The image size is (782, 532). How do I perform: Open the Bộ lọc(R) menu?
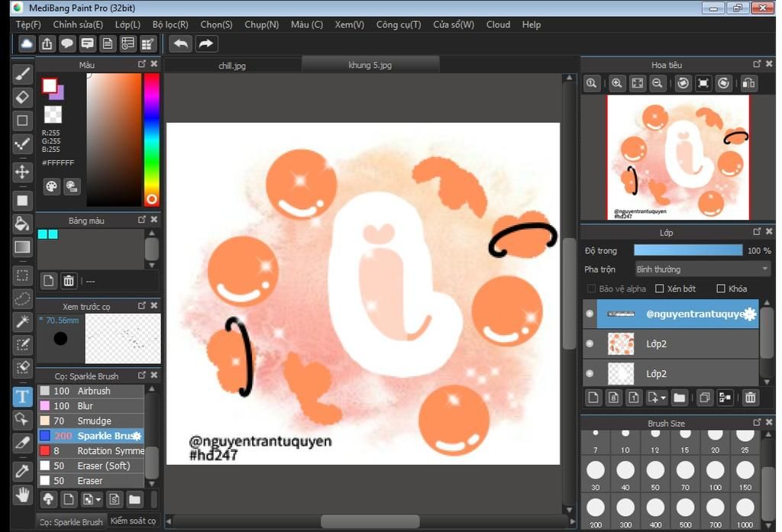[170, 24]
